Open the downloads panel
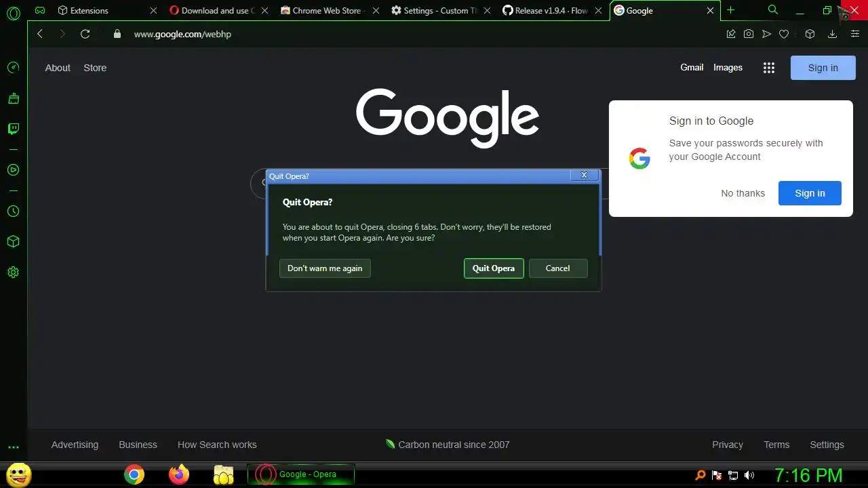The width and height of the screenshot is (868, 488). 832,34
